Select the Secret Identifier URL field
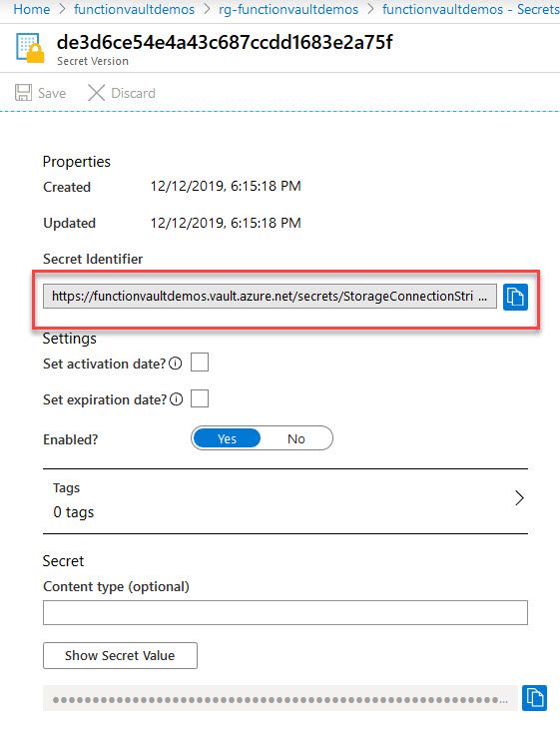Image resolution: width=560 pixels, height=741 pixels. (x=270, y=297)
